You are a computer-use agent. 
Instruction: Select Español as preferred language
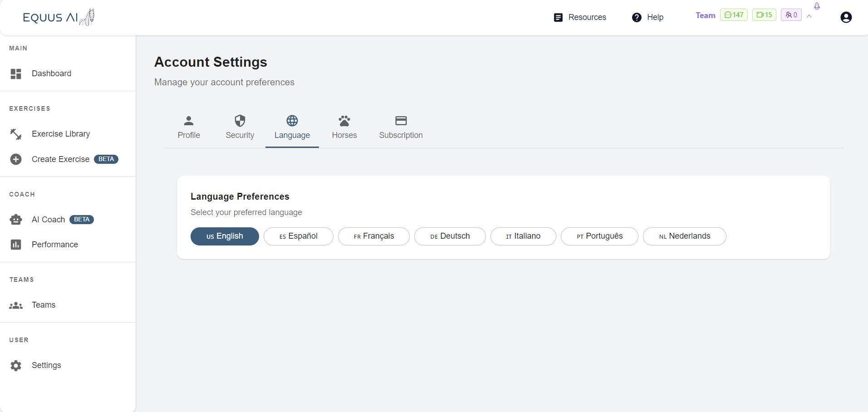point(298,236)
